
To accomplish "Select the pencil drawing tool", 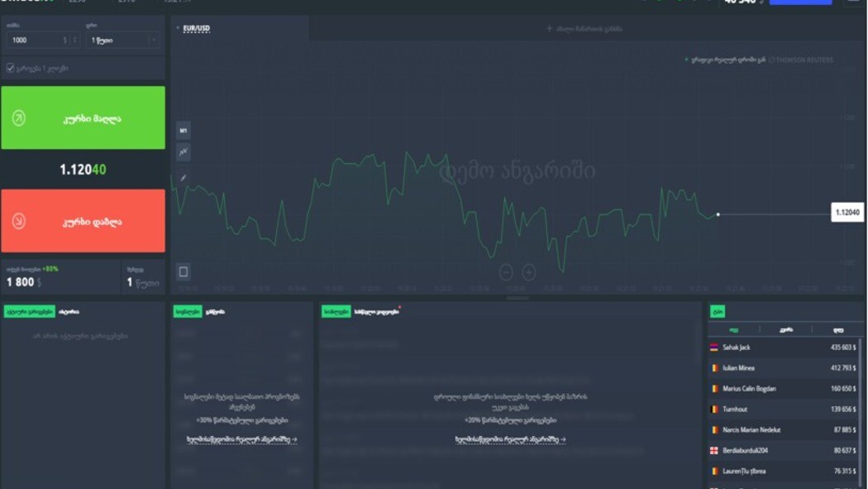I will pos(184,178).
